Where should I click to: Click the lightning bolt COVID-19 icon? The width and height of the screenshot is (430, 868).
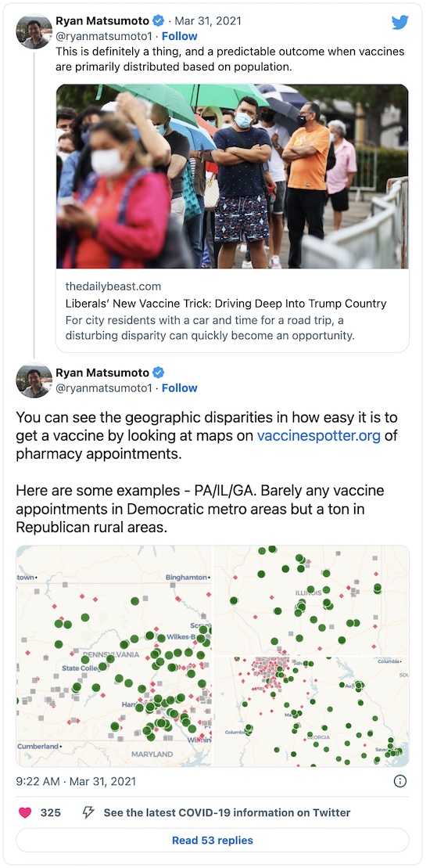88,812
